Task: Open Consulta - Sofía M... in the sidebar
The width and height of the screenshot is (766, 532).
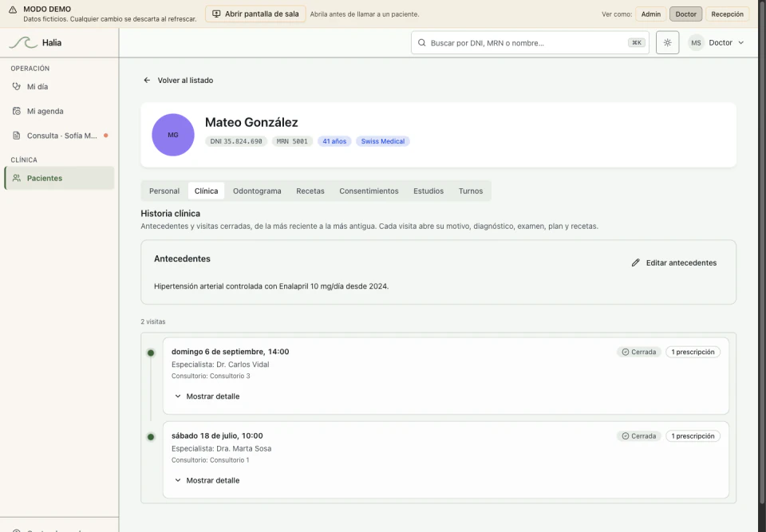Action: [59, 136]
